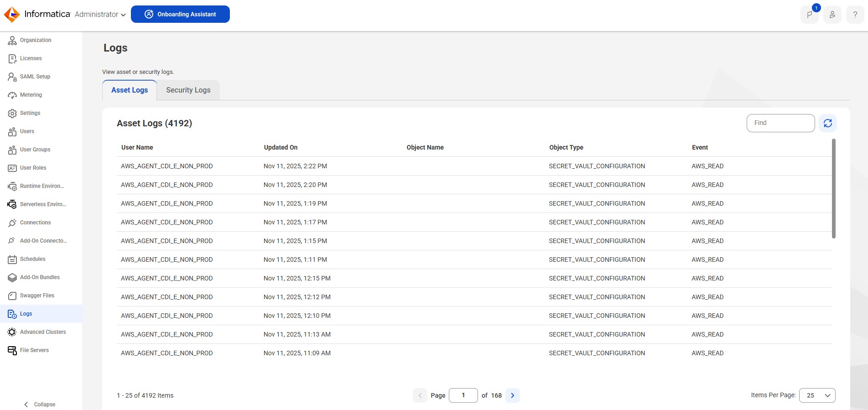Open Settings gear icon in sidebar
The height and width of the screenshot is (410, 868).
(x=12, y=113)
